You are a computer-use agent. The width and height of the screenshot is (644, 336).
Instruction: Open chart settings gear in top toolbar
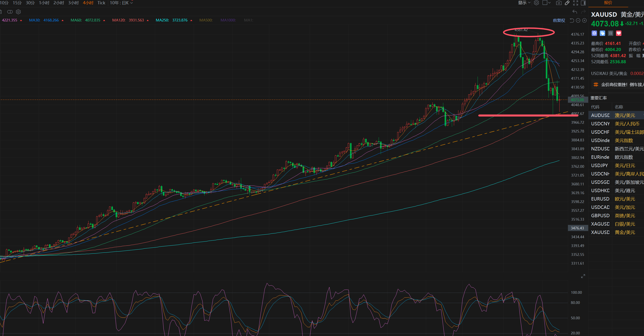click(x=537, y=3)
